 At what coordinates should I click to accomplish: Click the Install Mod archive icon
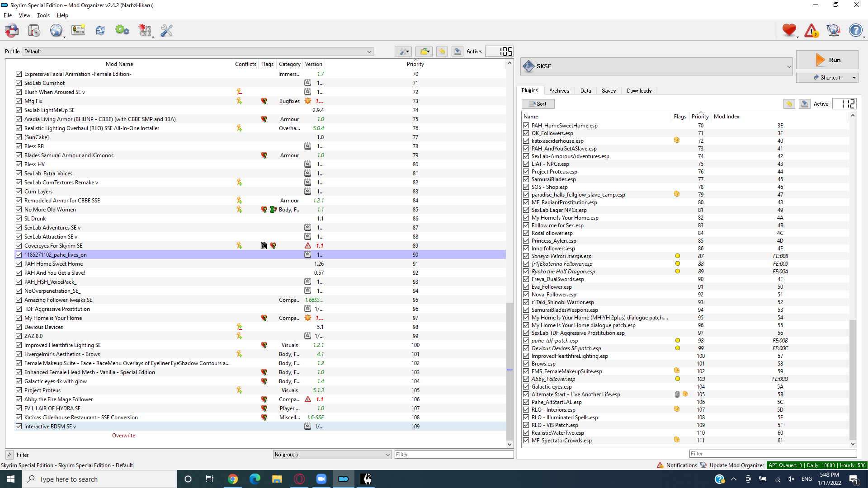coord(34,31)
